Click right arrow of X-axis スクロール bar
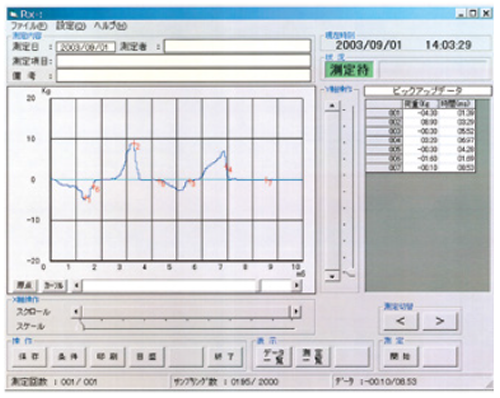 tap(296, 312)
